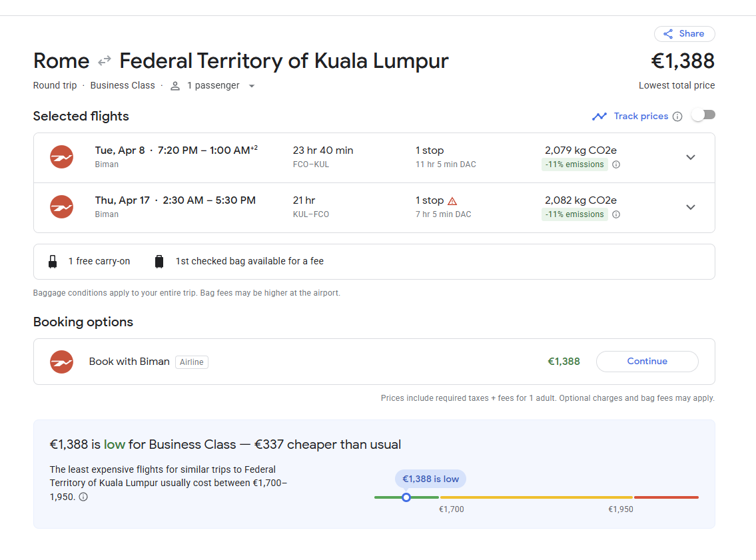The image size is (756, 560).
Task: Expand the Tue, Apr 8 flight details
Action: [x=690, y=157]
